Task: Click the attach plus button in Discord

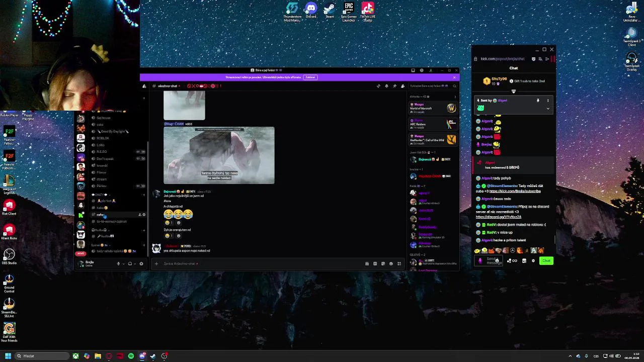Action: click(156, 263)
